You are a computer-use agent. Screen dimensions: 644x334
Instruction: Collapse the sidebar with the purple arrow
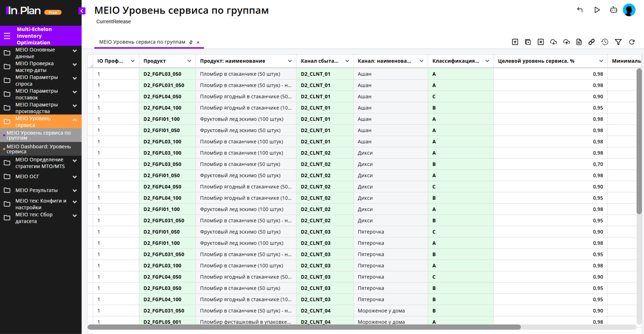pos(82,11)
